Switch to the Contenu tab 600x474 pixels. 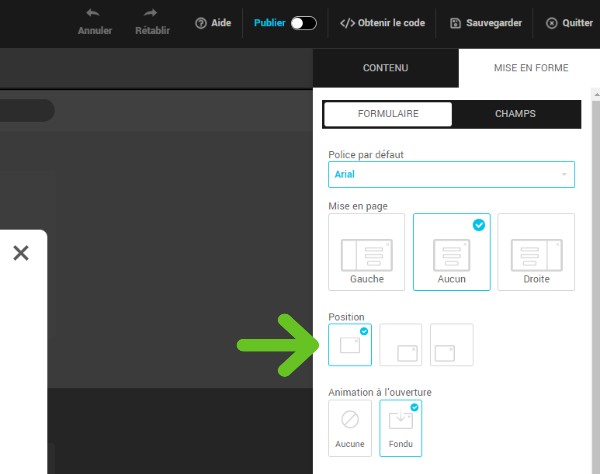pos(385,68)
